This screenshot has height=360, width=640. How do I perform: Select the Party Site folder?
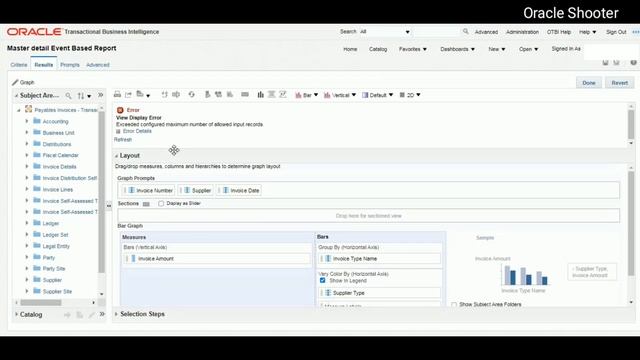click(x=54, y=269)
